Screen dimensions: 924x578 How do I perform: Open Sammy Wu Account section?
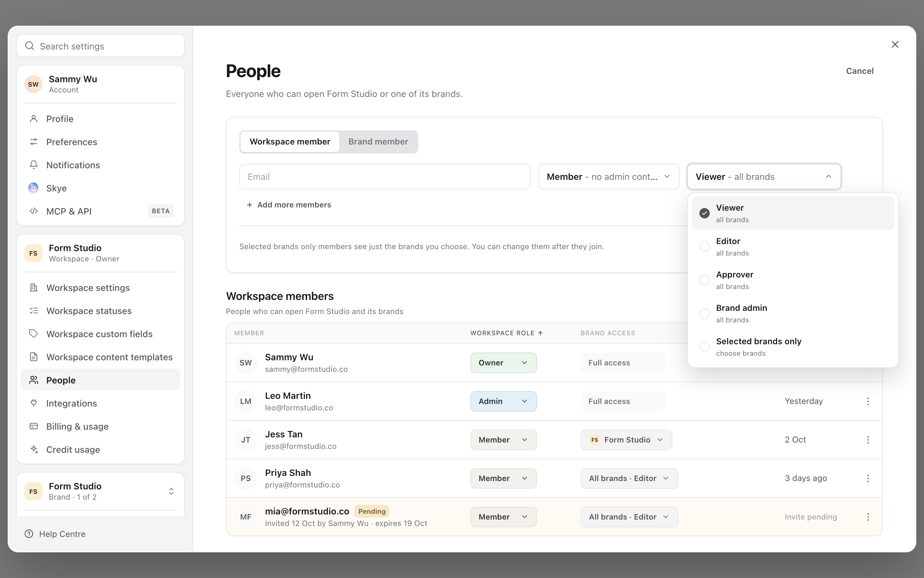tap(100, 84)
